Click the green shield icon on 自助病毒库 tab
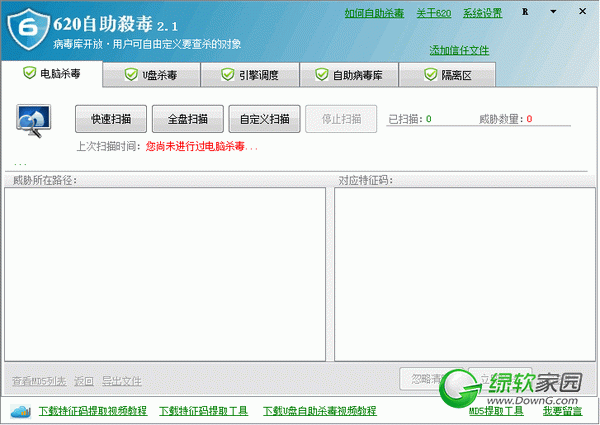The image size is (600, 425). pyautogui.click(x=321, y=74)
